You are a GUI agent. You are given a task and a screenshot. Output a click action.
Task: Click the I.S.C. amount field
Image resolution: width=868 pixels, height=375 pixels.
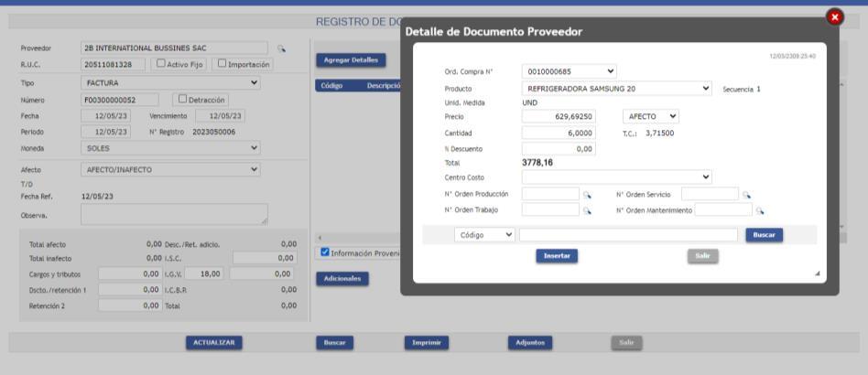click(x=265, y=258)
